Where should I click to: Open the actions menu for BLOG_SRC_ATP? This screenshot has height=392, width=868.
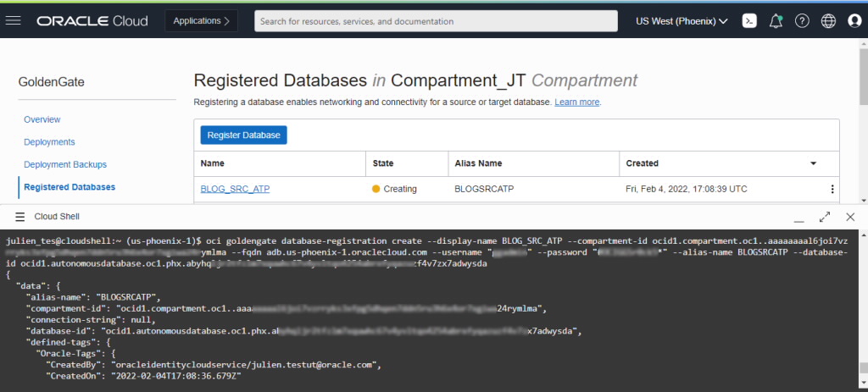(x=832, y=189)
